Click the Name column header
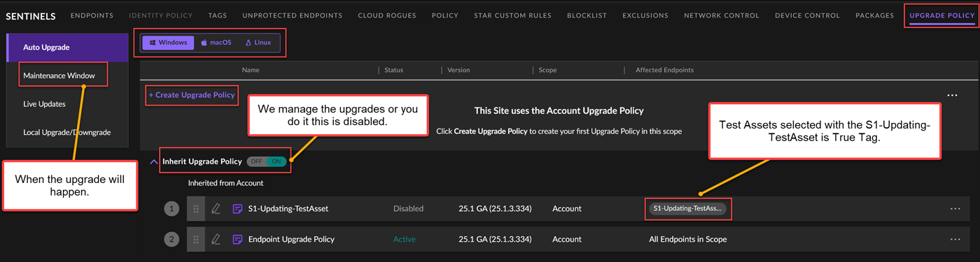 tap(251, 70)
